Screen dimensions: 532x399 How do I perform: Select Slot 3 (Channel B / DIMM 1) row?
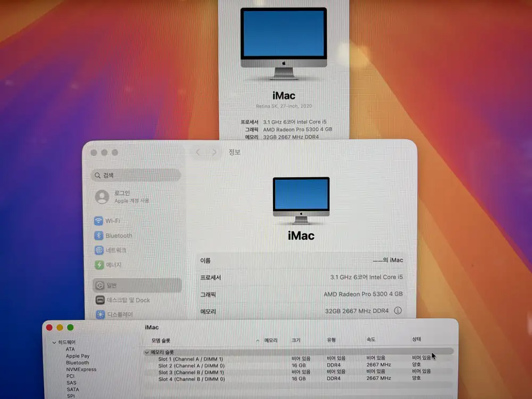point(299,372)
